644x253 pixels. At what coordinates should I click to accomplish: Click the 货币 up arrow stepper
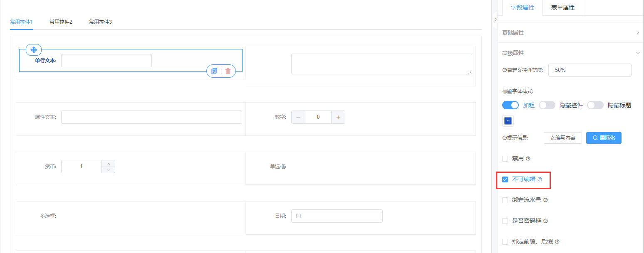[x=108, y=163]
